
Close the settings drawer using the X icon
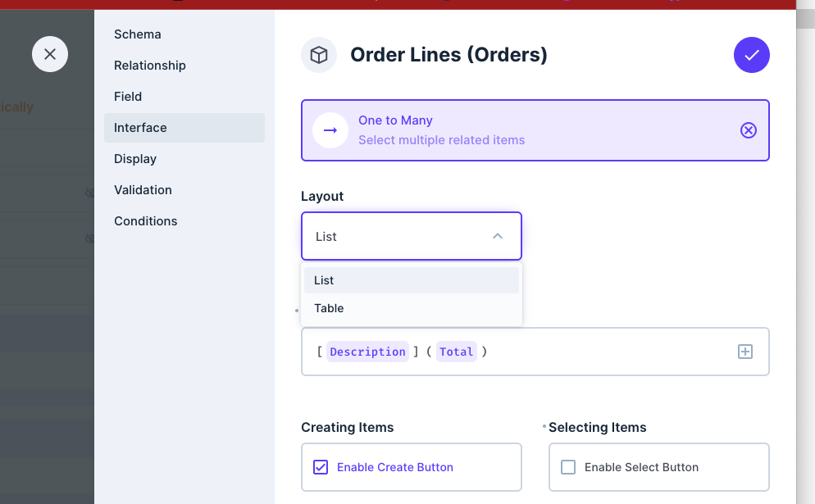click(50, 54)
